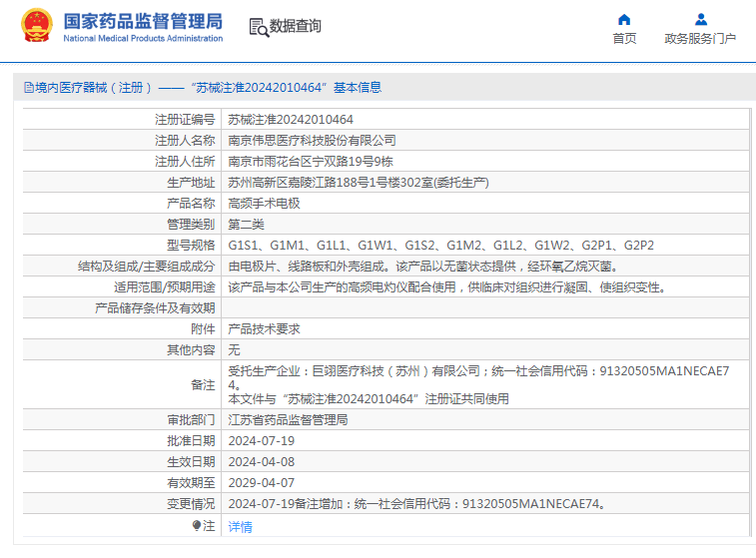Screen dimensions: 756x558
Task: Click the national emblem logo
Action: (x=37, y=26)
